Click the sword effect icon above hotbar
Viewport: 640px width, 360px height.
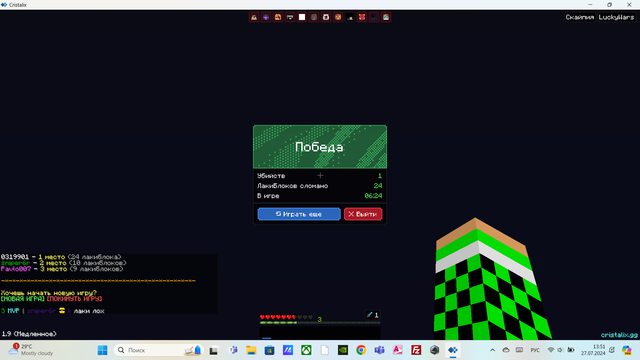(x=369, y=315)
